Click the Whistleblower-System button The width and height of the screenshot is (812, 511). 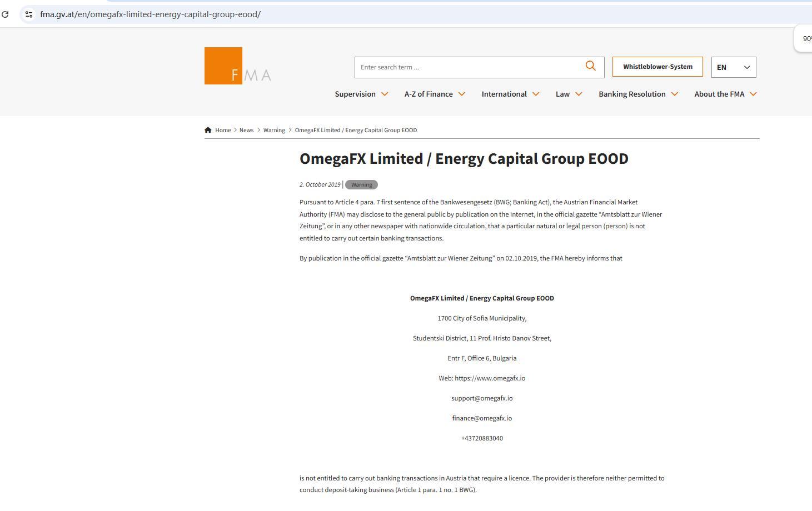tap(657, 67)
